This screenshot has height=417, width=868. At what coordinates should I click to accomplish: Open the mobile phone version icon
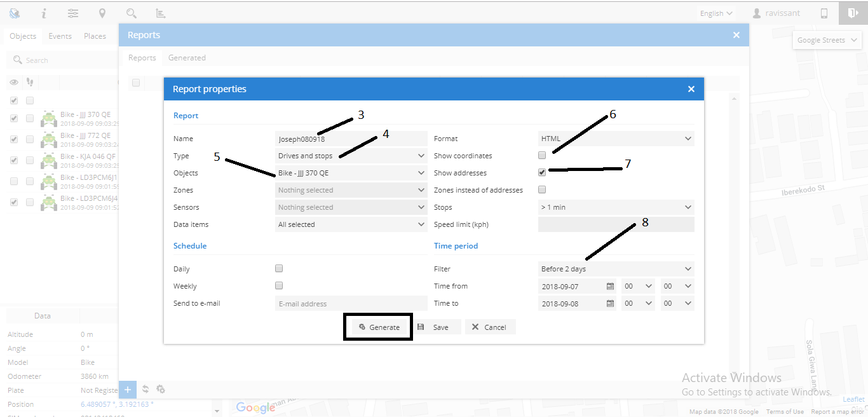click(824, 13)
